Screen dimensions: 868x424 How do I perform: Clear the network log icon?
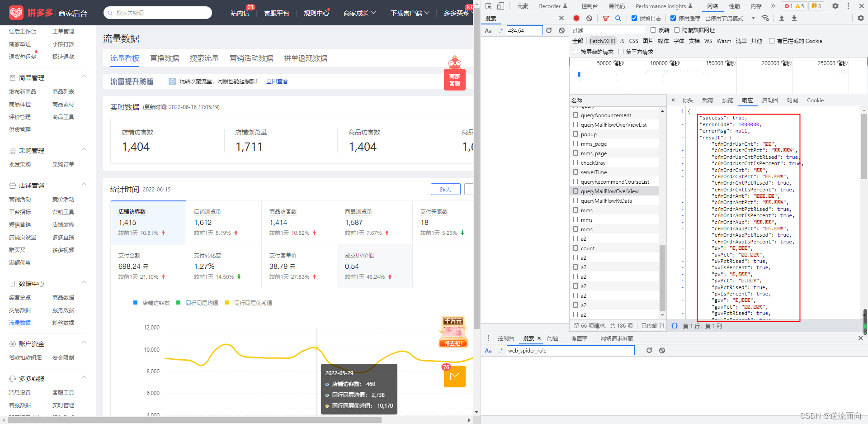click(x=589, y=18)
